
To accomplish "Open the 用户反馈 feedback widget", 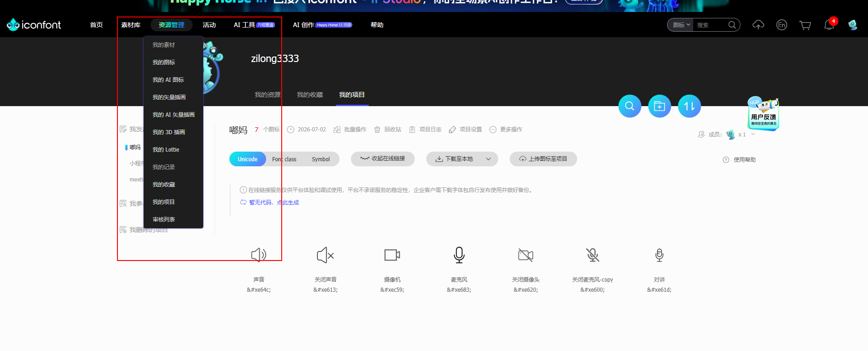I will (x=763, y=114).
